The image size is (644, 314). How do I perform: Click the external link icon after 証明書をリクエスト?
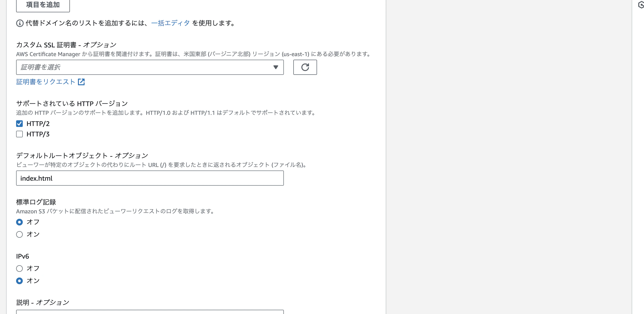pyautogui.click(x=82, y=82)
